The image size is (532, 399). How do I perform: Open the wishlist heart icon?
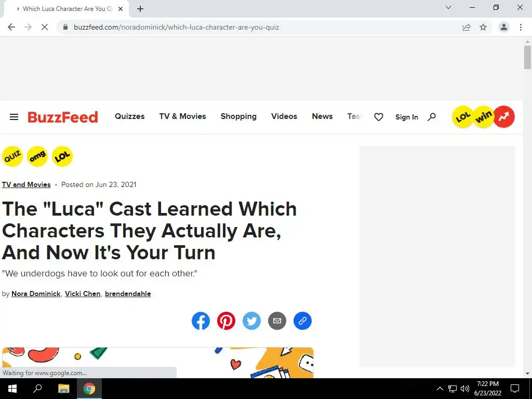[379, 117]
